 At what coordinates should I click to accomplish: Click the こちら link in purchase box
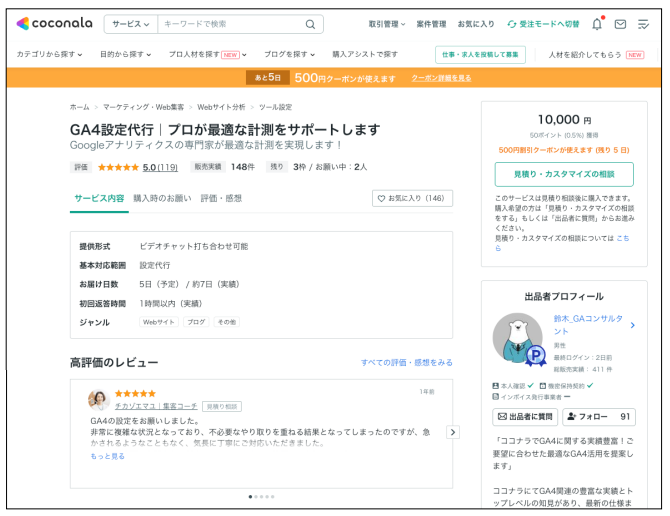tap(623, 238)
